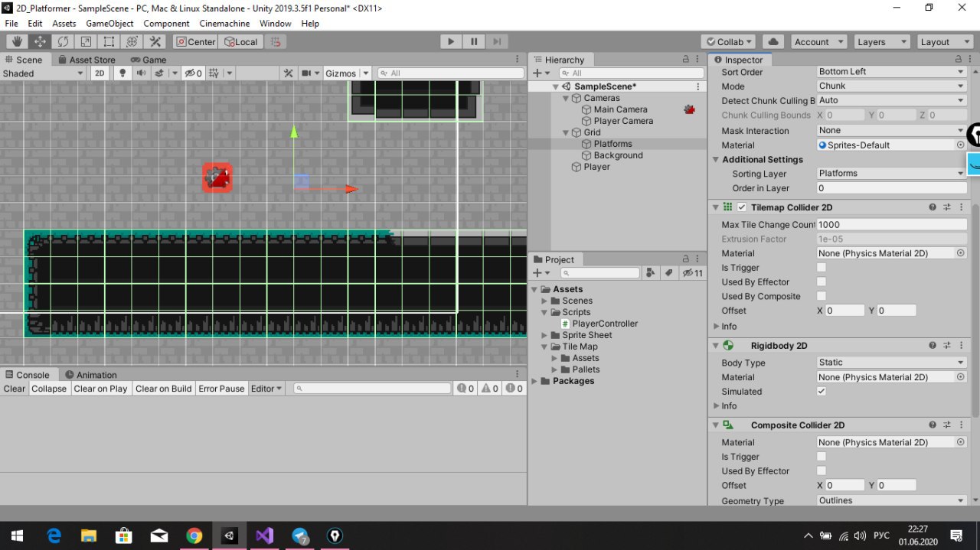The width and height of the screenshot is (980, 550).
Task: Open the Mask Interaction dropdown
Action: [x=892, y=130]
